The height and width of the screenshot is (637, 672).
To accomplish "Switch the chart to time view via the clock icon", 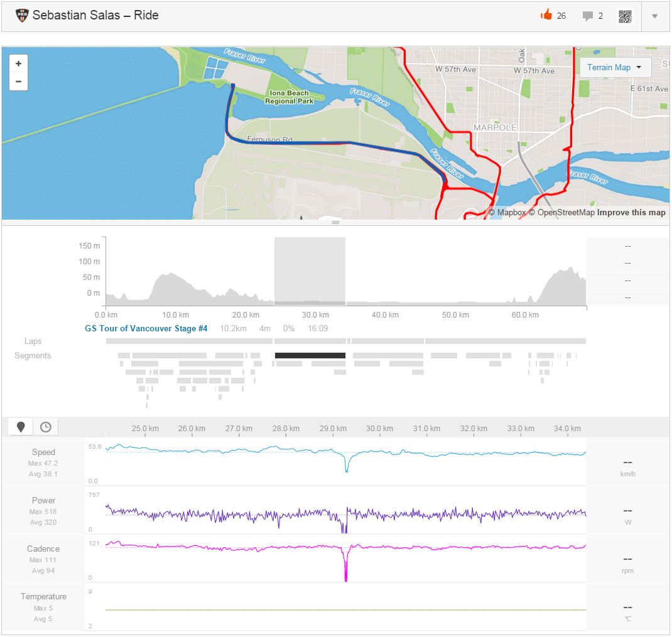I will 45,427.
